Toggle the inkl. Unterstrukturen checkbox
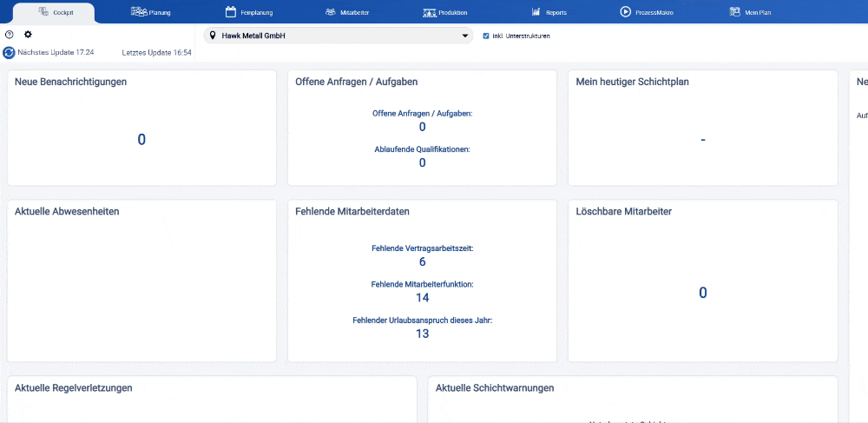This screenshot has width=868, height=423. coord(487,36)
